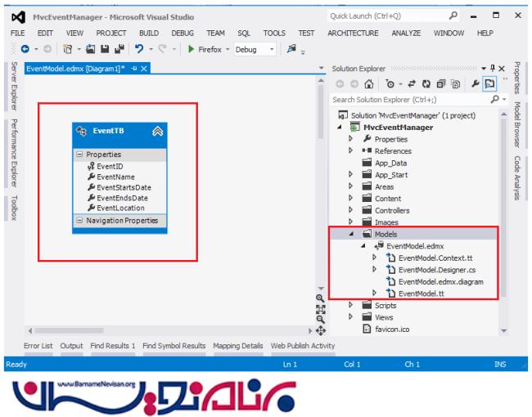The height and width of the screenshot is (417, 532).
Task: Switch to the Error List tab
Action: click(x=38, y=346)
